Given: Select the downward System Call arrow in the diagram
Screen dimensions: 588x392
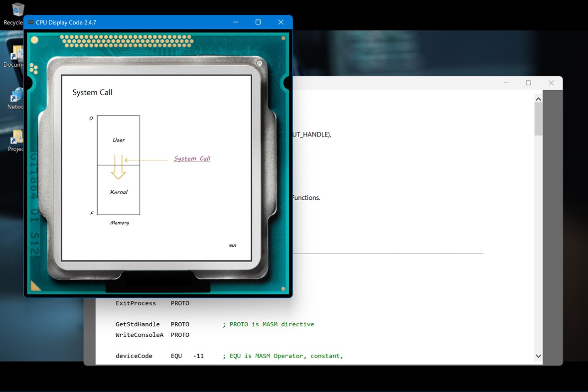Looking at the screenshot, I should (118, 169).
